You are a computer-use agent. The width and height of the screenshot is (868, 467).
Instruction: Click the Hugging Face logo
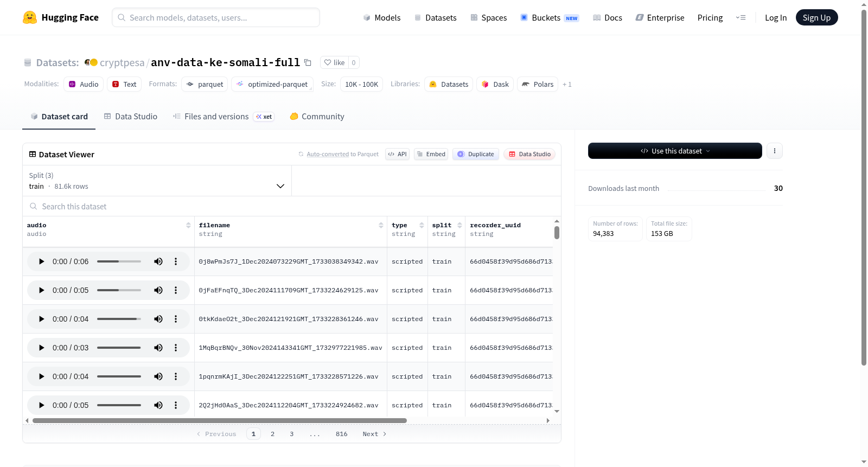[x=60, y=17]
